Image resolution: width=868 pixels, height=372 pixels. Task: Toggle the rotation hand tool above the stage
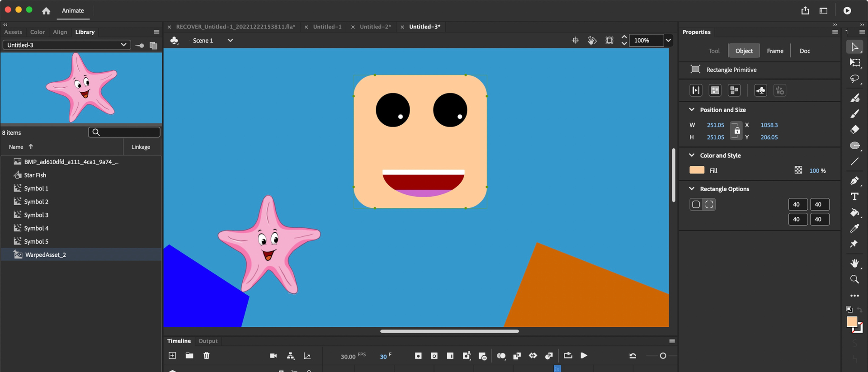pos(592,40)
